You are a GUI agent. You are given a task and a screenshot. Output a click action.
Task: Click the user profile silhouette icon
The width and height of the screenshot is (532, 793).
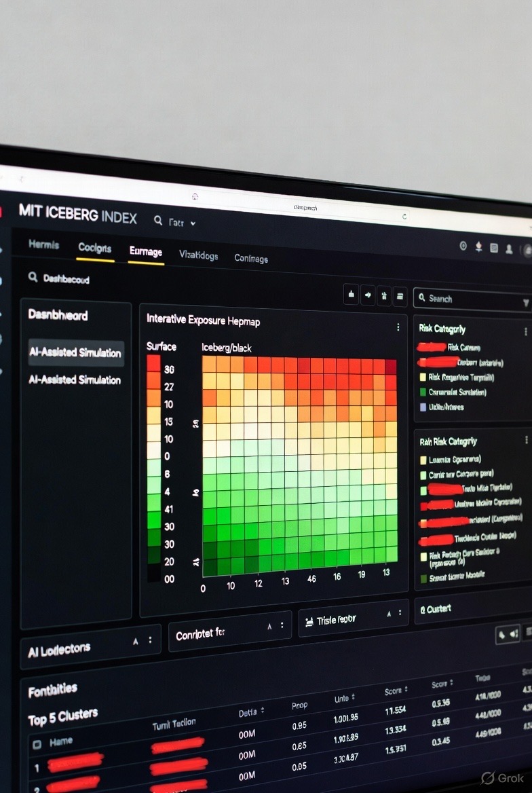509,248
